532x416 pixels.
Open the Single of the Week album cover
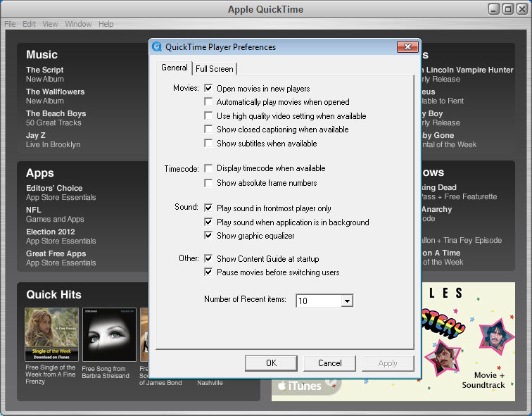tap(51, 334)
